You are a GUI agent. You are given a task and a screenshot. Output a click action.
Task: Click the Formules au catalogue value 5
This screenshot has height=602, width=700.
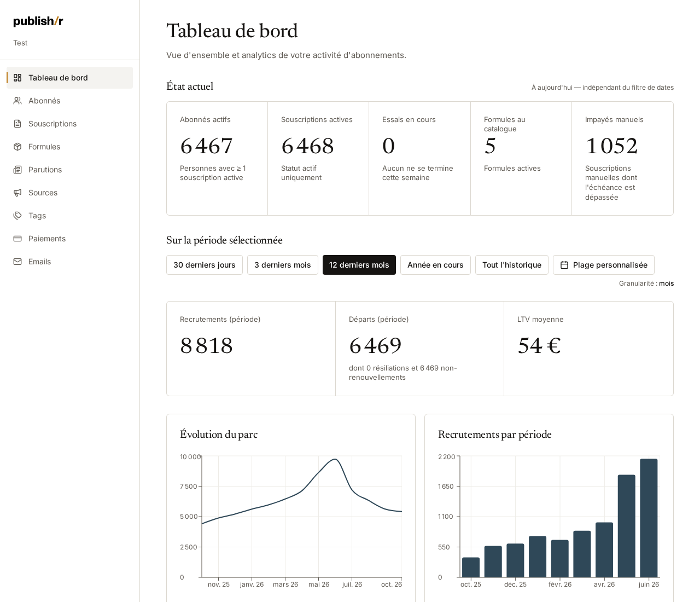tap(490, 146)
